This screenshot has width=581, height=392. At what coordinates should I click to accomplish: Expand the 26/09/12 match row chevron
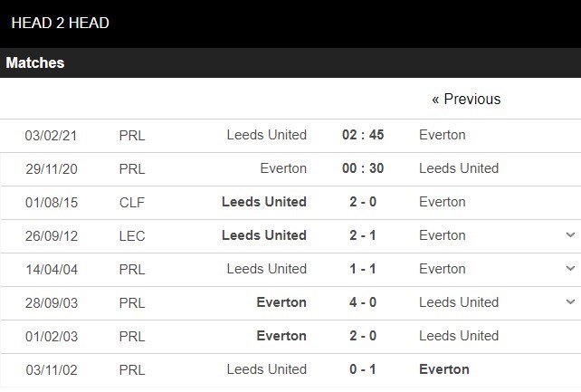(x=570, y=235)
